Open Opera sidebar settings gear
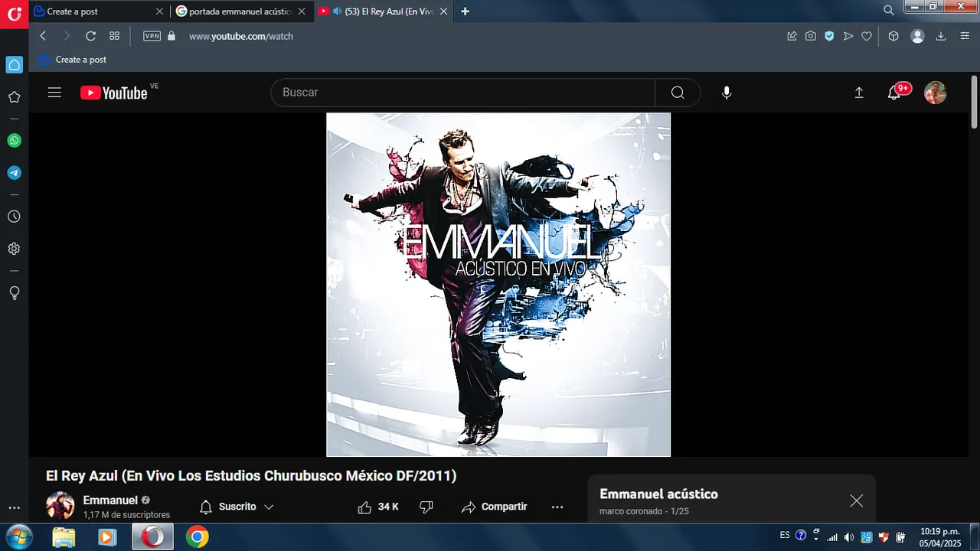The height and width of the screenshot is (551, 980). 14,249
